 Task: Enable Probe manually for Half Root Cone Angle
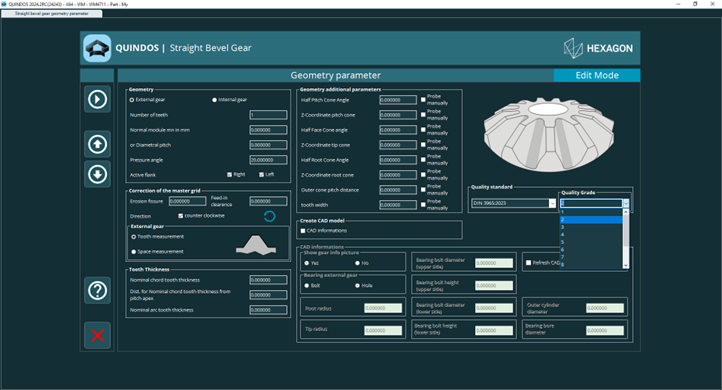pyautogui.click(x=423, y=159)
